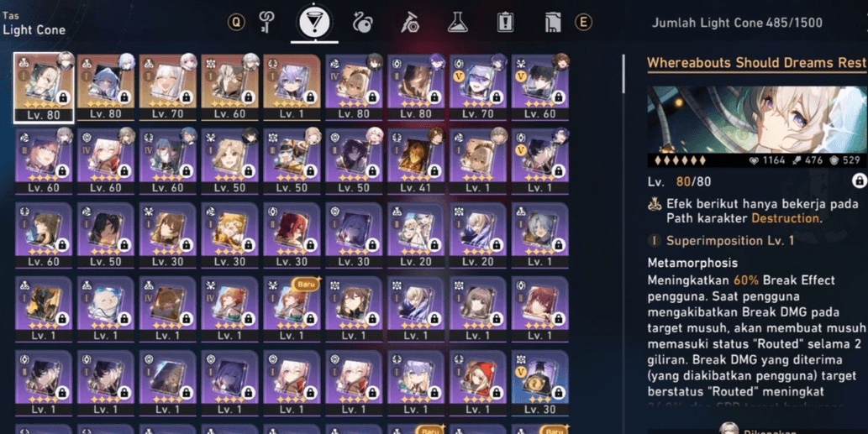Select the Lv. 70 five-star light cone
The image size is (868, 434).
pyautogui.click(x=168, y=87)
